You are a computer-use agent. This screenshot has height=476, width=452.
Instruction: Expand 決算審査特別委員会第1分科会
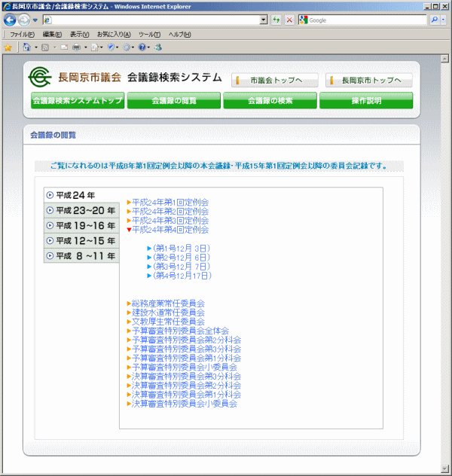(x=186, y=395)
